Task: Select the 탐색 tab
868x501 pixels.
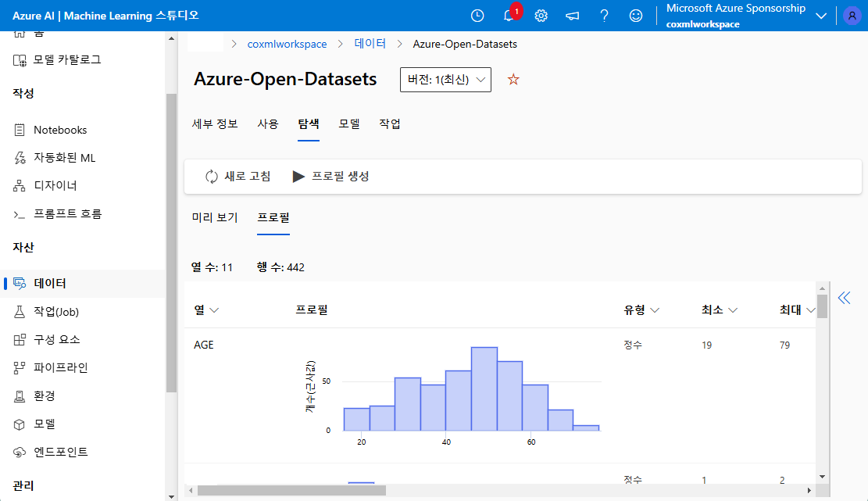Action: tap(309, 124)
